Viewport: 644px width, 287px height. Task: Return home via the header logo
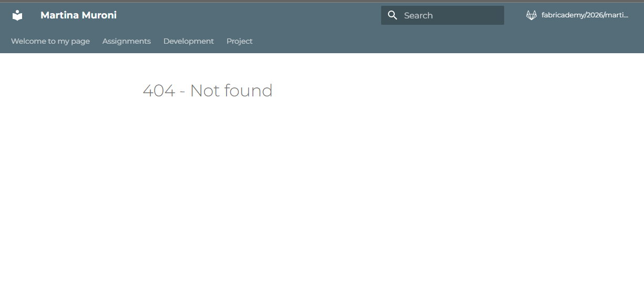(17, 15)
